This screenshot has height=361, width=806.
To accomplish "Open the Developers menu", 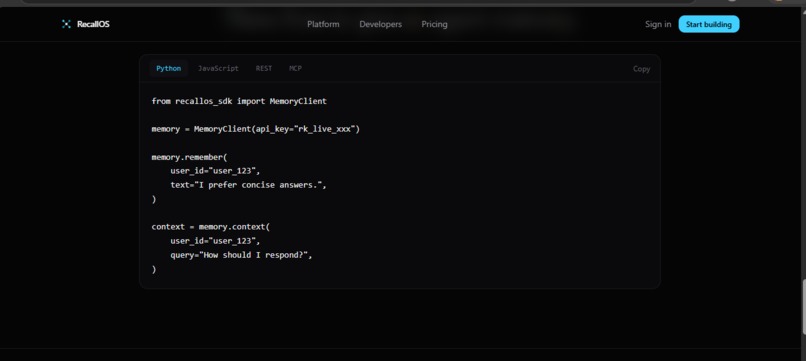I will pos(380,24).
